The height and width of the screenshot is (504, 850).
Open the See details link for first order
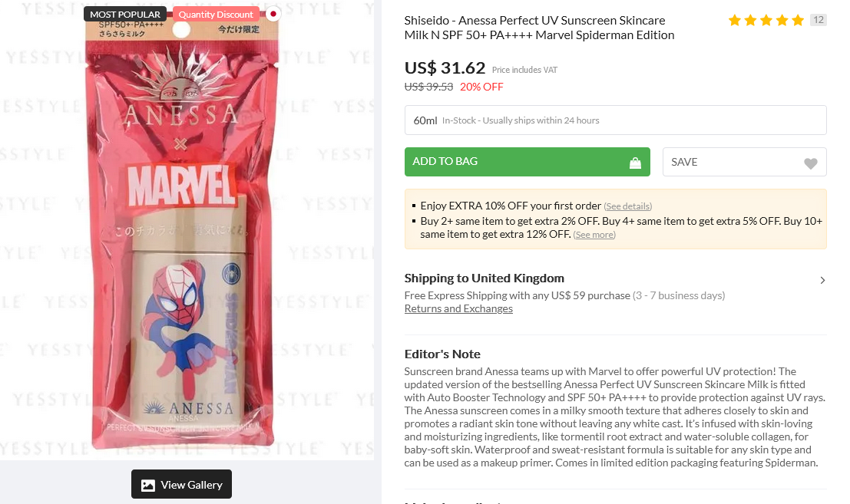coord(627,206)
